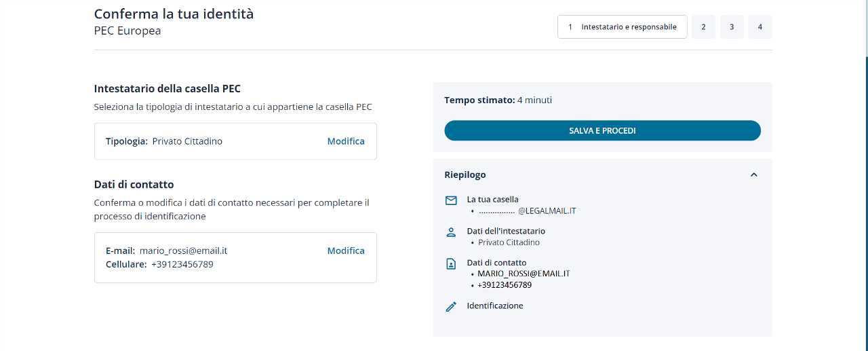Viewport: 868px width, 351px height.
Task: Collapse the Riepilogo panel with the chevron
Action: [x=753, y=175]
